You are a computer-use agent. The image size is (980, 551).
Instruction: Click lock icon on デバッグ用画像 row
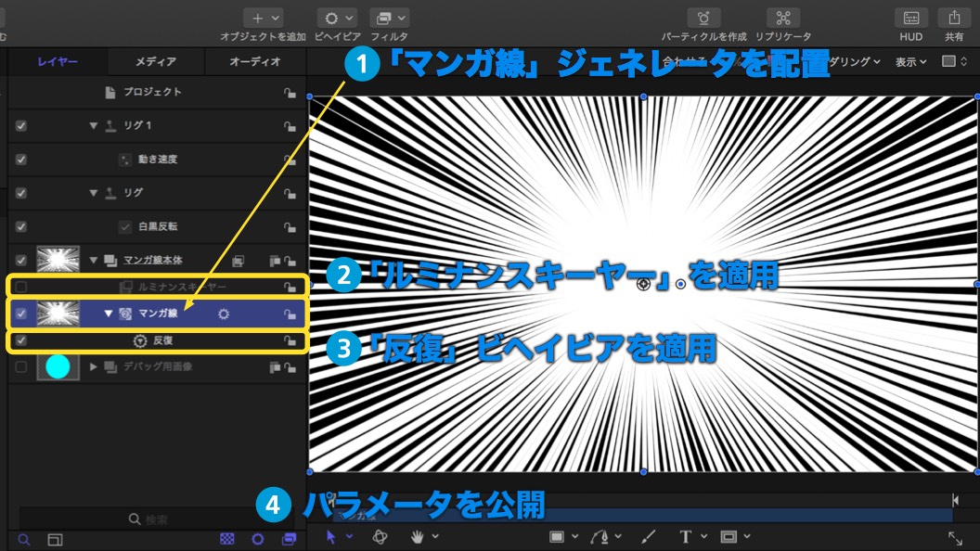pyautogui.click(x=290, y=368)
